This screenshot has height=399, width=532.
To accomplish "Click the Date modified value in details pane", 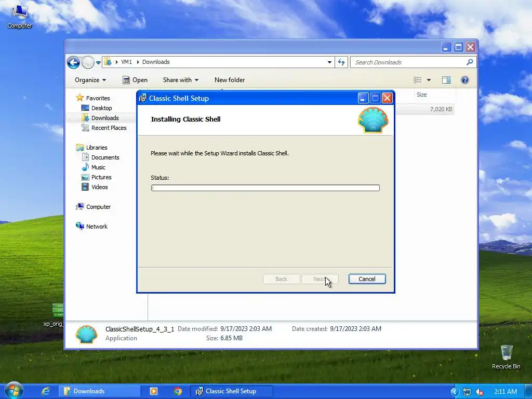I will tap(246, 329).
